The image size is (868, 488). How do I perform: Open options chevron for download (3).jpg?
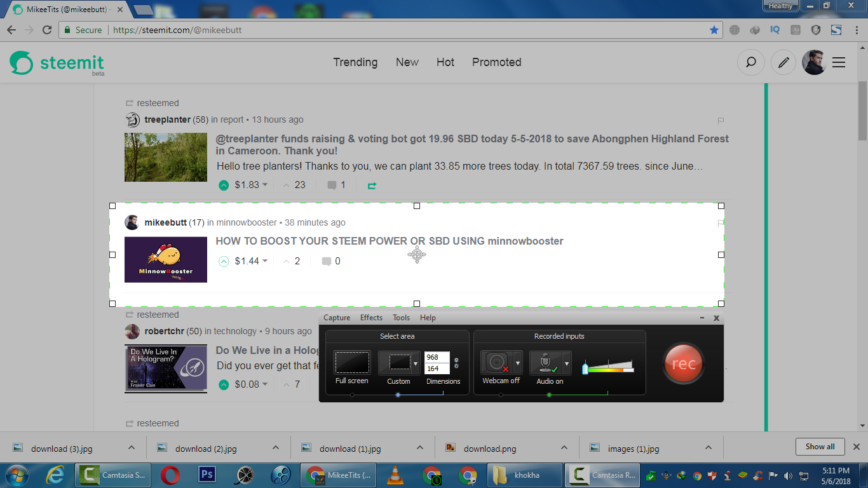(x=132, y=447)
